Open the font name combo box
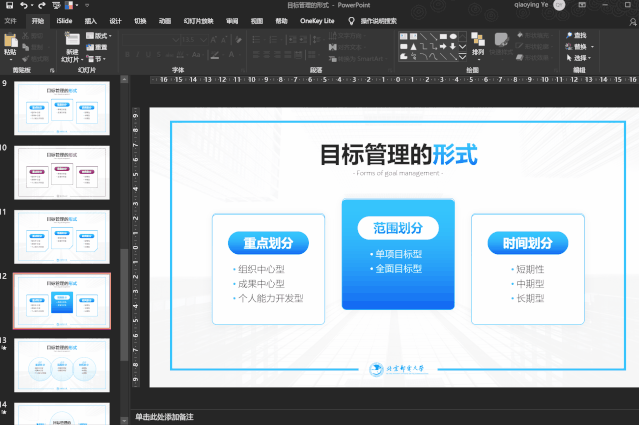Viewport: 639px width, 425px height. click(x=151, y=40)
